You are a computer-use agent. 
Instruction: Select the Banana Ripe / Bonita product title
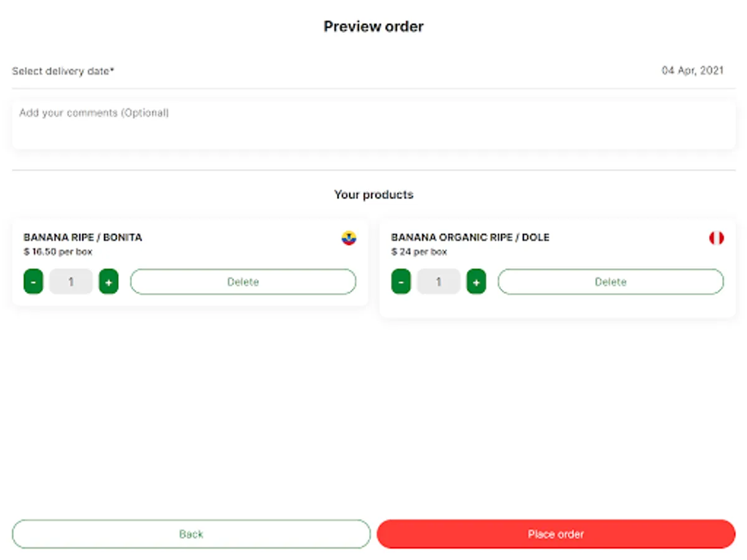(83, 237)
